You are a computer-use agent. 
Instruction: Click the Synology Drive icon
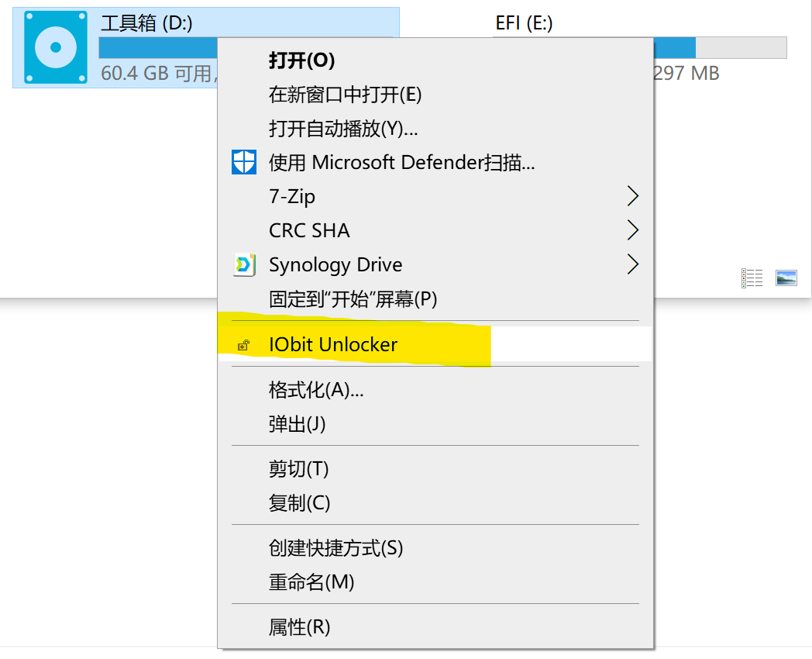pyautogui.click(x=244, y=264)
